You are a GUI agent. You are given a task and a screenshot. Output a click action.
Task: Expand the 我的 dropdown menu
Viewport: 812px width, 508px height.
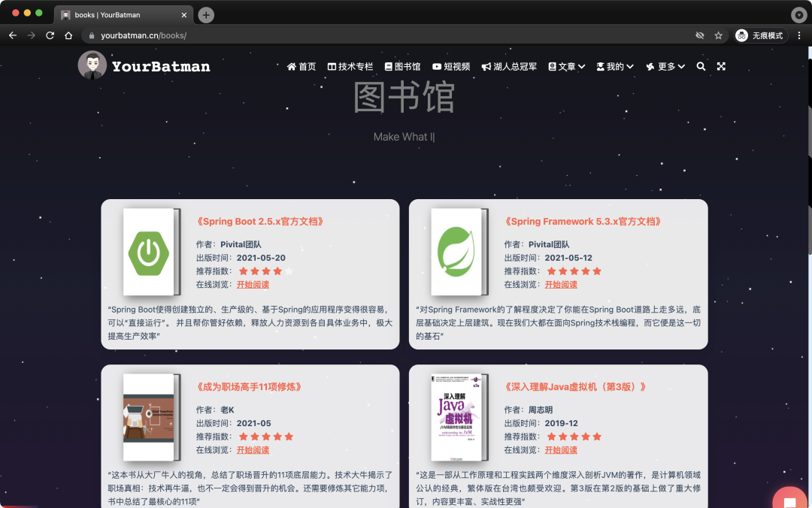615,66
